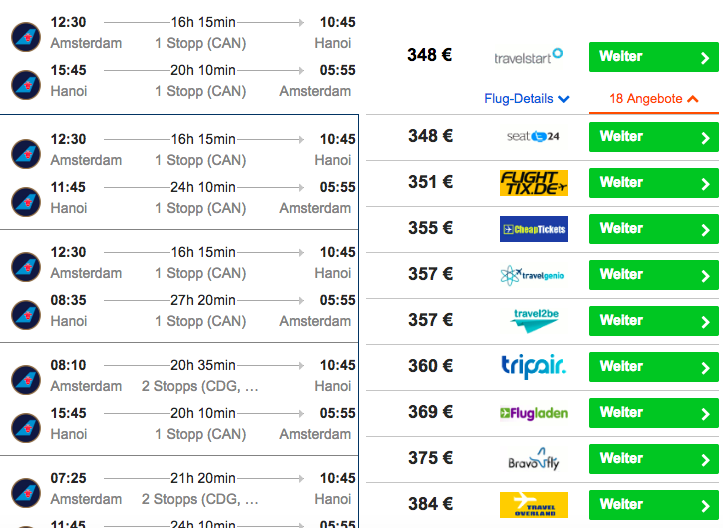Click the travelstart provider logo
The width and height of the screenshot is (723, 528).
528,56
